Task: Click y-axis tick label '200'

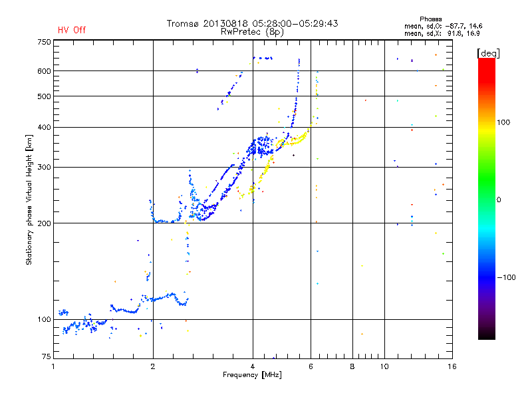Action: tap(44, 223)
